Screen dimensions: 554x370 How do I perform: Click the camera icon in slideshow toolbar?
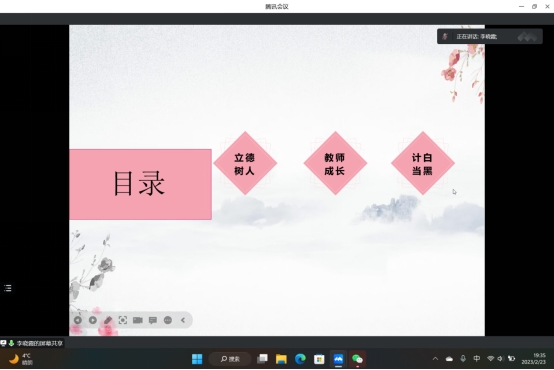(138, 320)
